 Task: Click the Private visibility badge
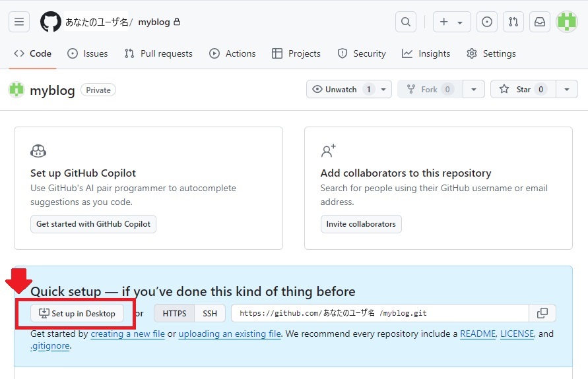(98, 90)
